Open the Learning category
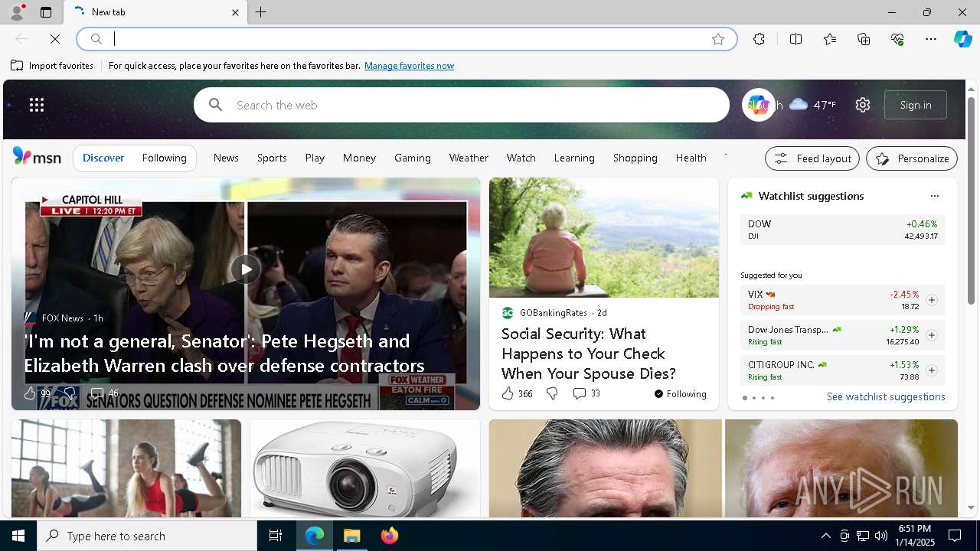 (574, 158)
